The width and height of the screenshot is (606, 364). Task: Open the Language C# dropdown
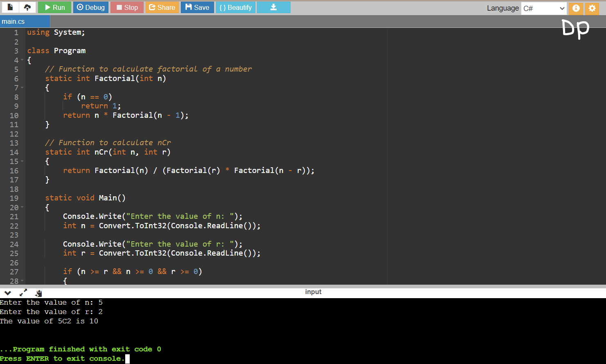click(x=543, y=8)
